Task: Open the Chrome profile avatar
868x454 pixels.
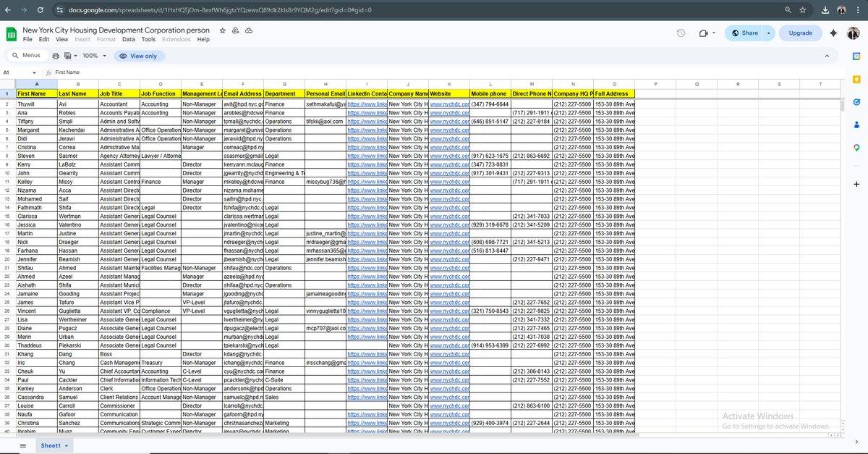Action: [x=842, y=10]
